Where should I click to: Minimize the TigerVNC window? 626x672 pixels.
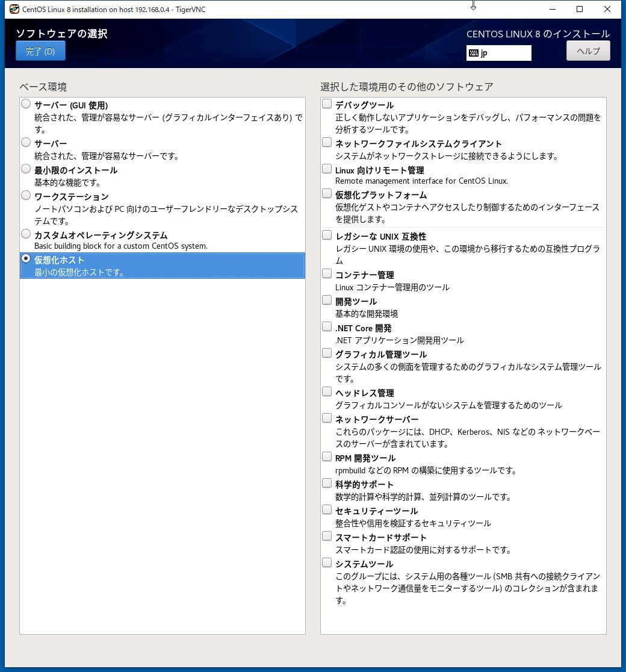[x=553, y=9]
